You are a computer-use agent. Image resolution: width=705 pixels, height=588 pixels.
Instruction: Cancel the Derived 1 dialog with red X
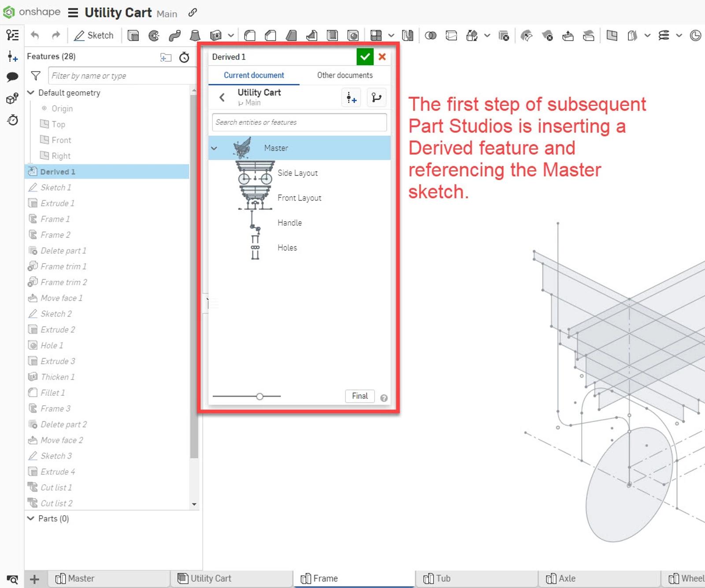382,56
